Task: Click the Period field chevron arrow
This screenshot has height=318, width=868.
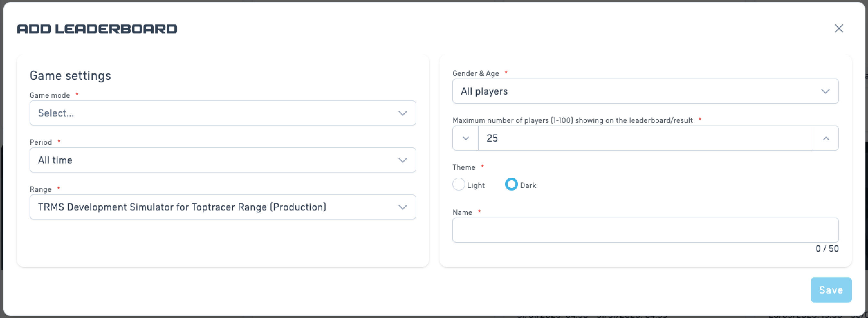Action: [403, 160]
